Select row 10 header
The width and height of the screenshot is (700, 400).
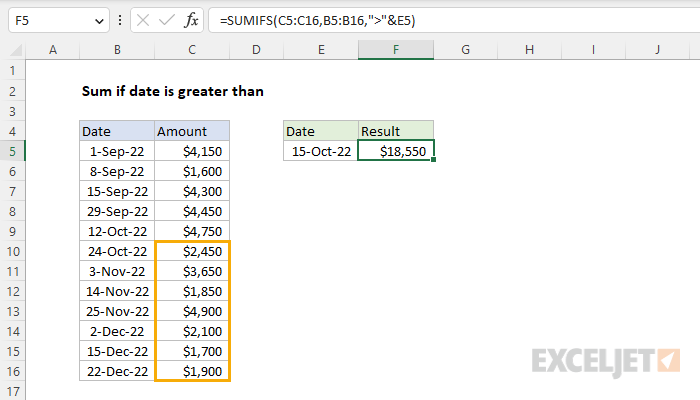coord(12,251)
